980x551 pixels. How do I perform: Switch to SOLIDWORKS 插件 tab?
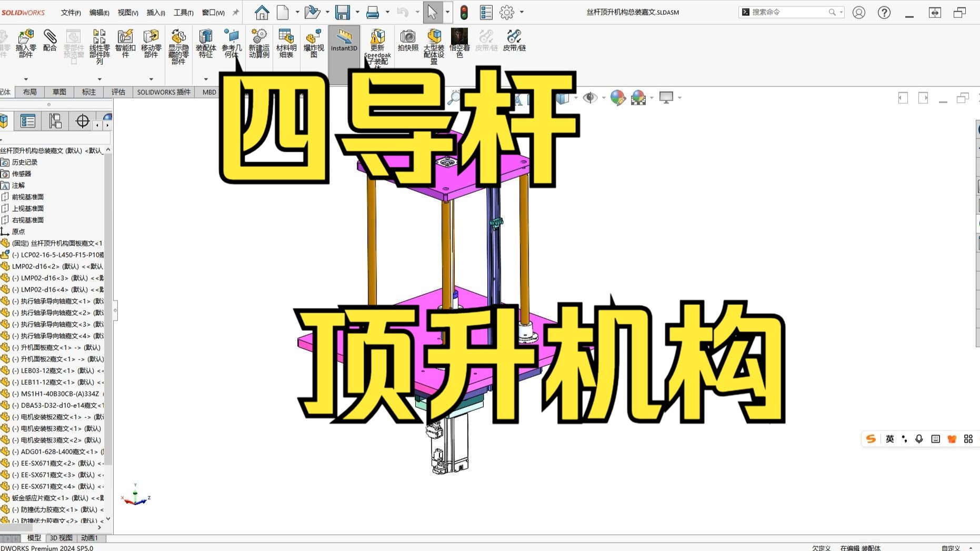tap(164, 92)
